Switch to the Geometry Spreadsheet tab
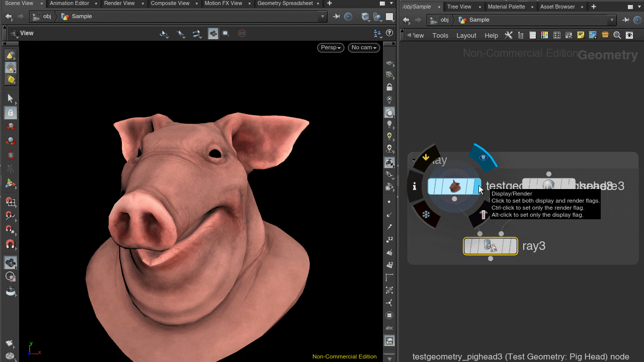The height and width of the screenshot is (362, 644). coord(285,3)
